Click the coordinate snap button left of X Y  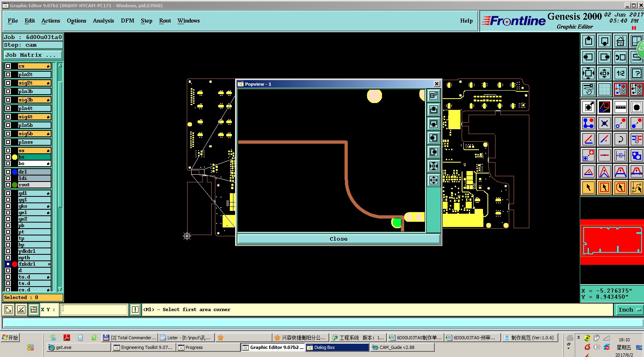point(34,310)
